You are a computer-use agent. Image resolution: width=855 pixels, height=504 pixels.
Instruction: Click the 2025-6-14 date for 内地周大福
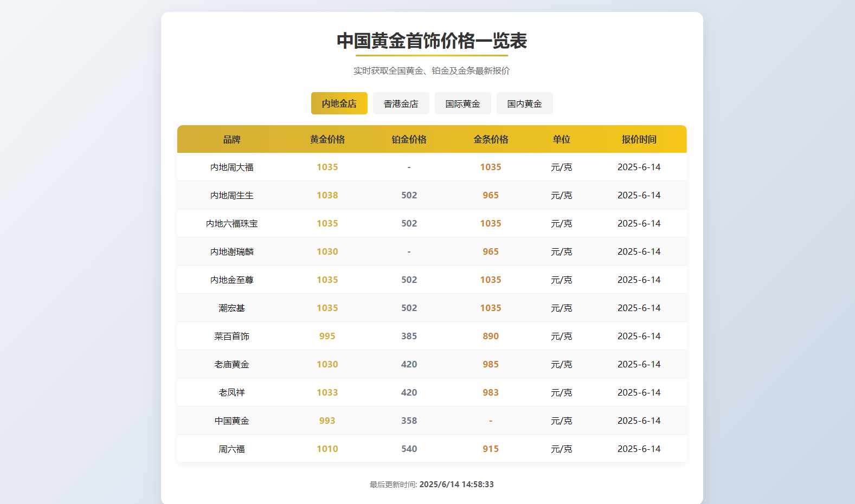click(639, 167)
